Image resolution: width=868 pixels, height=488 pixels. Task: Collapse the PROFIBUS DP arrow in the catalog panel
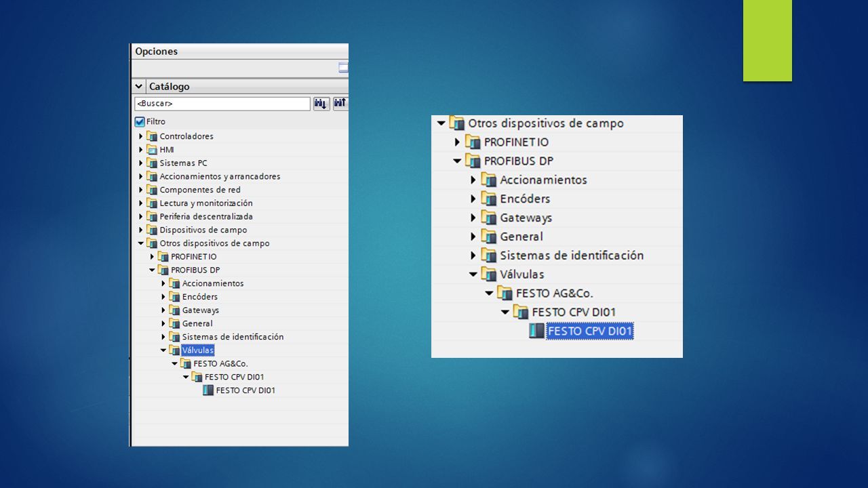click(153, 270)
